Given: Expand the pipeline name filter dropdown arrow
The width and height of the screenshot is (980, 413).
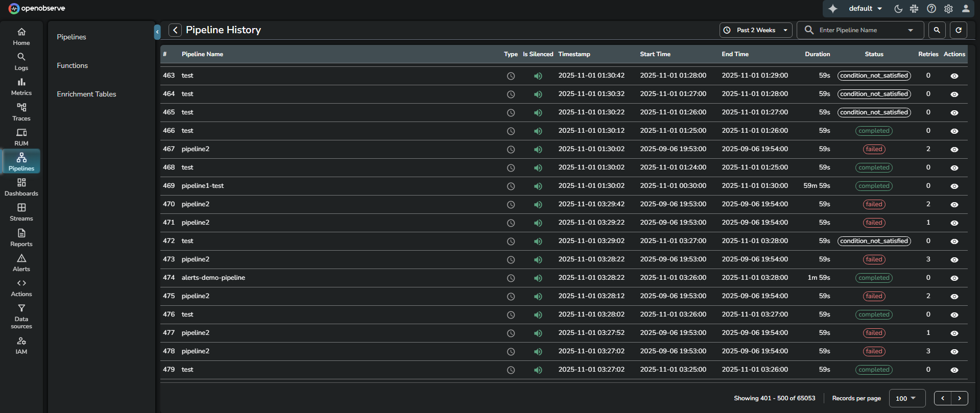Looking at the screenshot, I should pyautogui.click(x=911, y=30).
